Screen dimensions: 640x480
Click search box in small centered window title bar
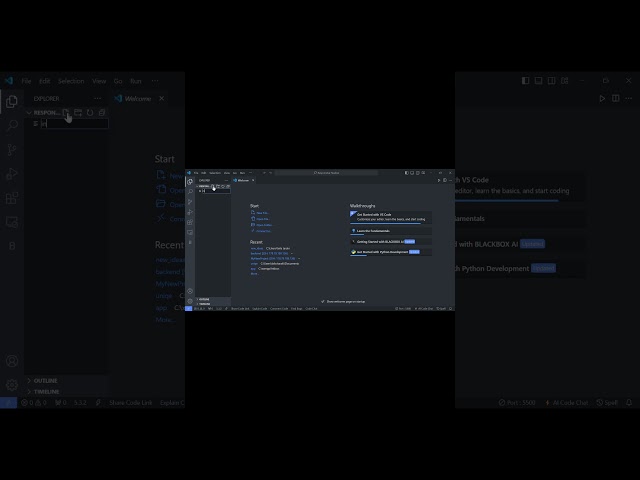(327, 173)
